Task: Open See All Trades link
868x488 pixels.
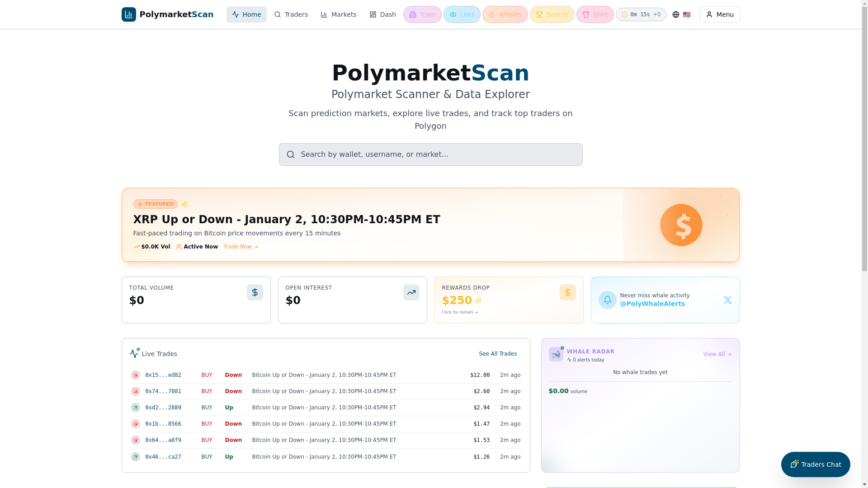Action: (x=498, y=354)
